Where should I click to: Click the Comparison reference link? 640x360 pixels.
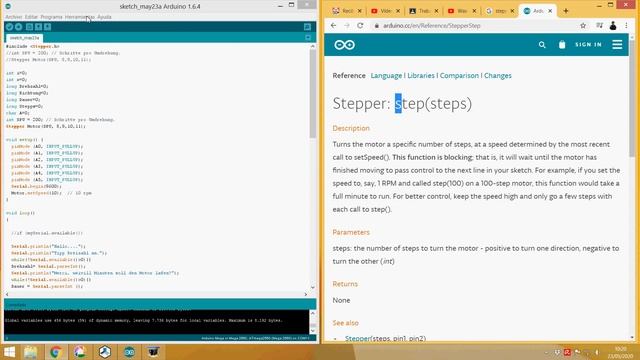pos(459,76)
